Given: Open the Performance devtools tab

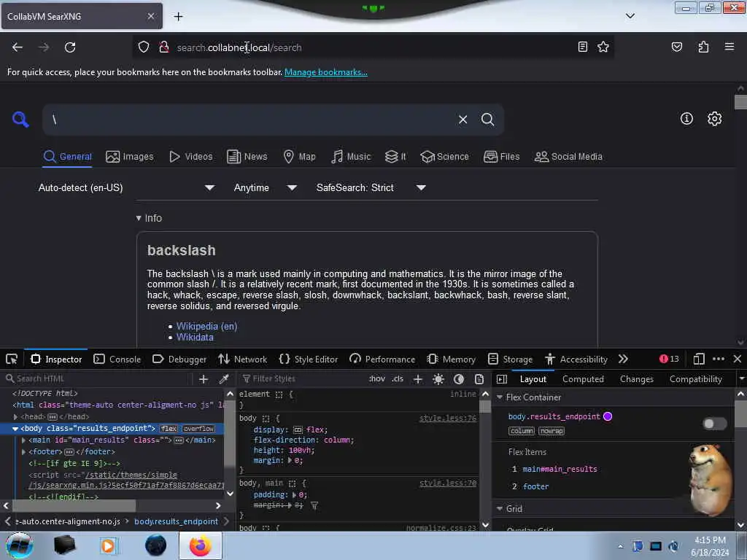Looking at the screenshot, I should (382, 359).
